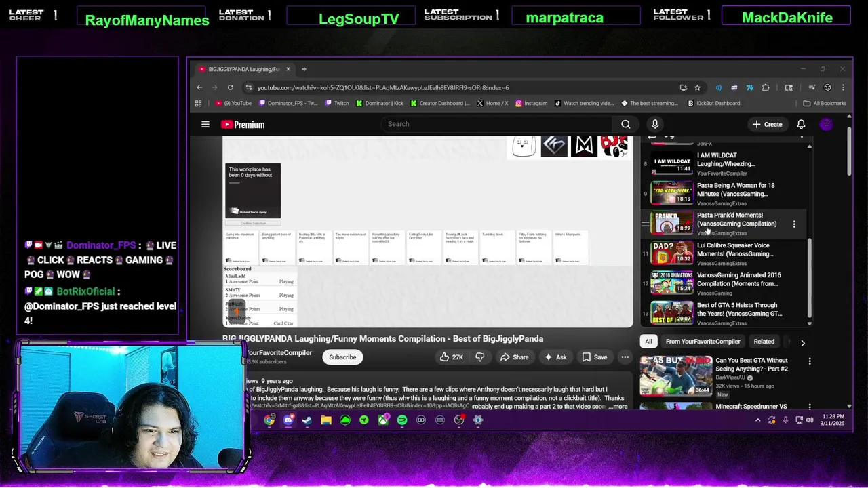Open Chrome three-dot menu
The image size is (868, 488).
[x=843, y=87]
